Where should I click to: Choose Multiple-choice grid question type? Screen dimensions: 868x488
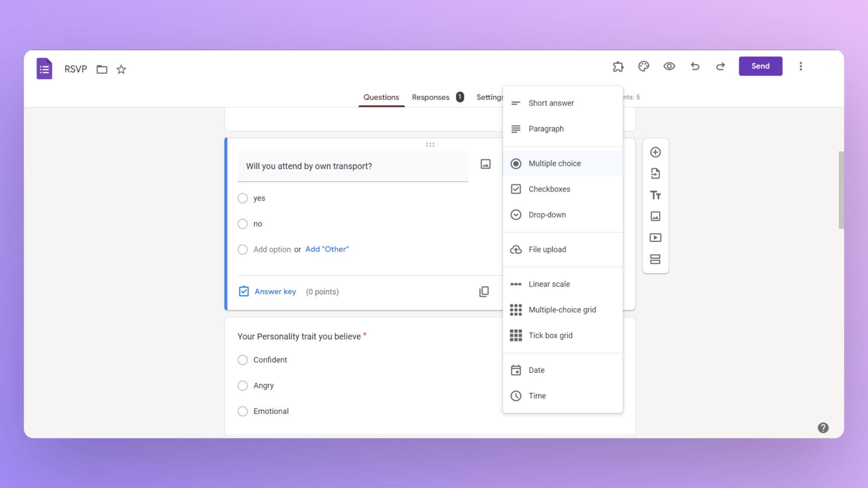pyautogui.click(x=562, y=310)
